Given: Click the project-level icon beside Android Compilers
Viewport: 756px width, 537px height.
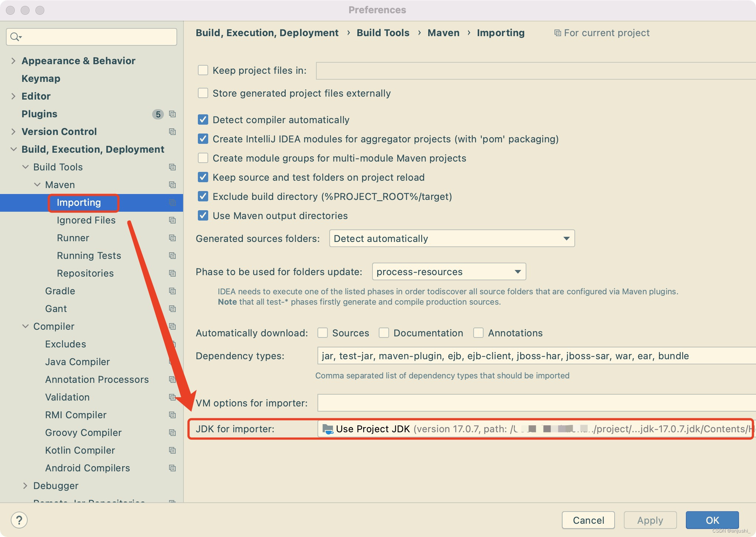Looking at the screenshot, I should click(172, 468).
